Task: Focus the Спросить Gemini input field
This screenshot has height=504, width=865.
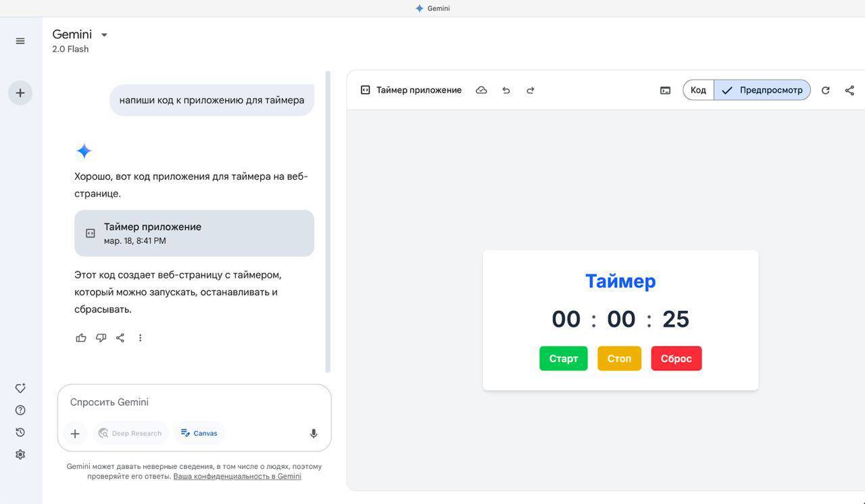Action: pyautogui.click(x=194, y=402)
